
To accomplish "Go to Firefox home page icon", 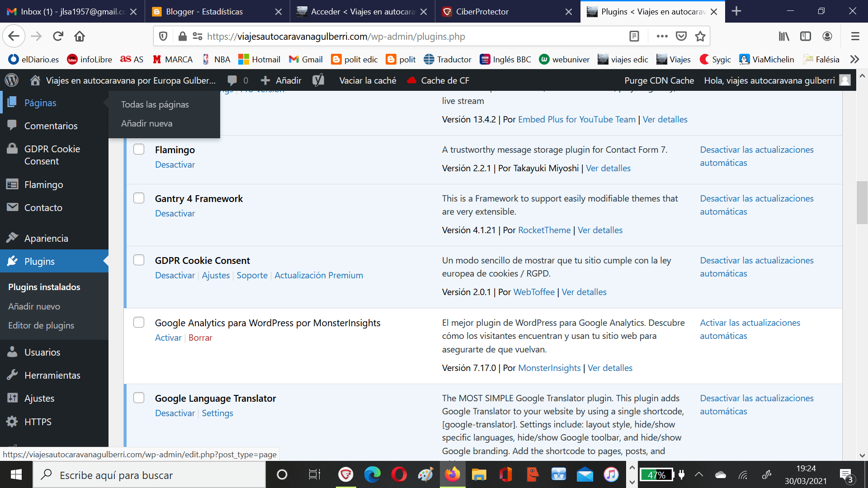I will tap(80, 36).
